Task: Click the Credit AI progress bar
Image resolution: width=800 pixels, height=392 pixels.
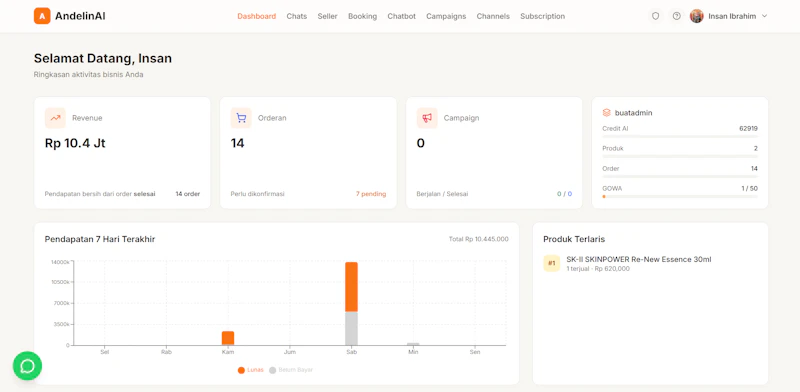Action: [x=680, y=137]
